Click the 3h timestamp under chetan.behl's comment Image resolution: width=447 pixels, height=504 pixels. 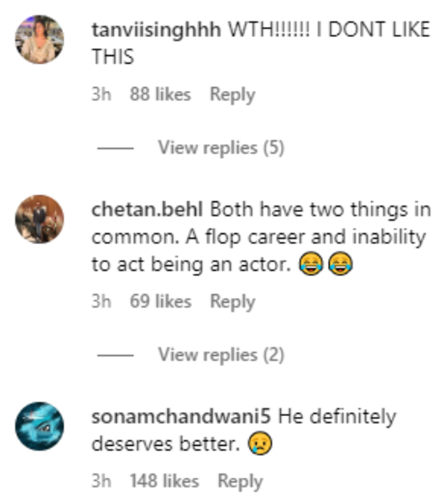click(x=101, y=301)
